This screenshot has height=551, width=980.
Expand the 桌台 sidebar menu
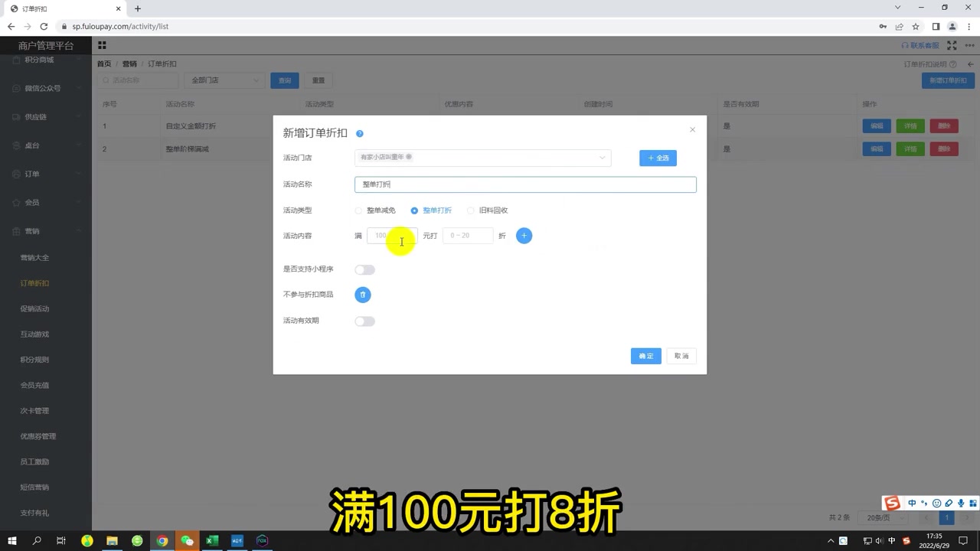46,145
